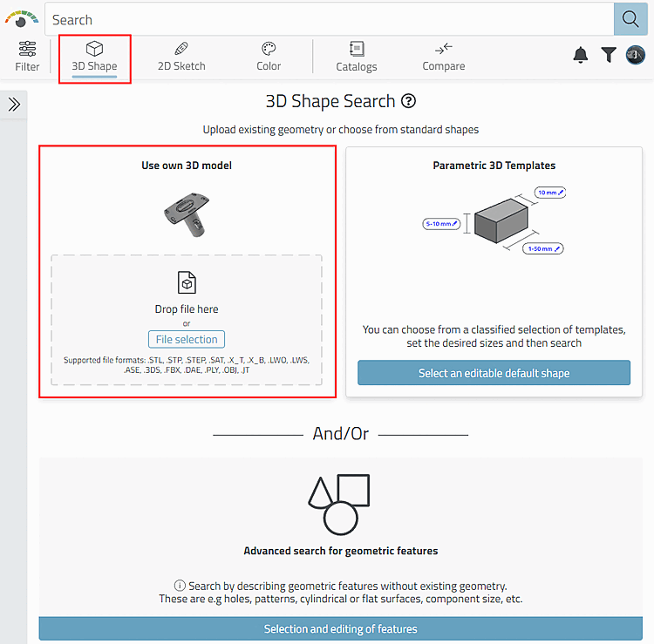Click the sample 3D model thumbnail
This screenshot has width=654, height=644.
187,214
